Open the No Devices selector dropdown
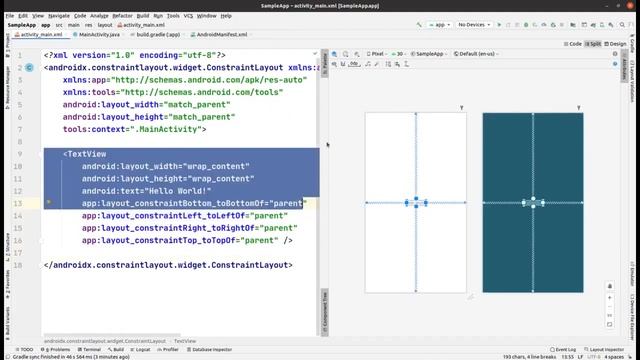This screenshot has width=640, height=360. coord(474,25)
